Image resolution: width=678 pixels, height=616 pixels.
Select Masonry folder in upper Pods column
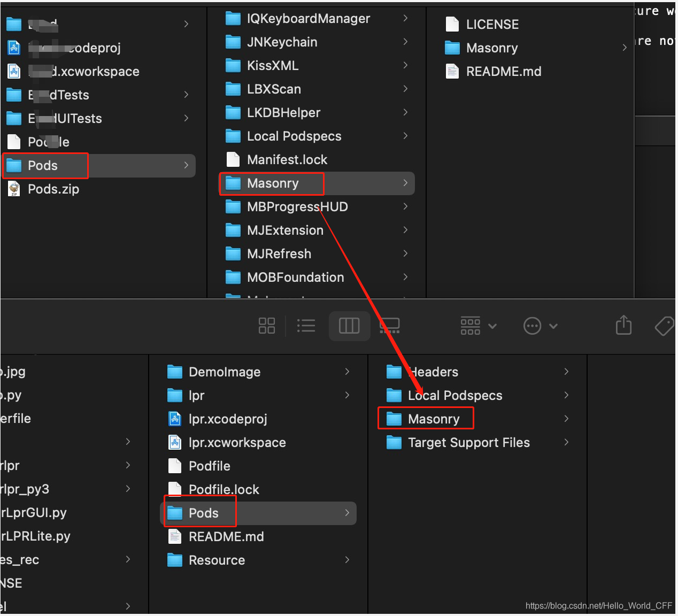317,183
